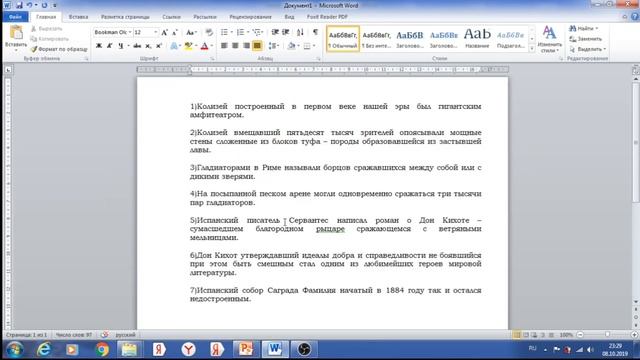
Task: Open text effects options
Action: coord(174,46)
